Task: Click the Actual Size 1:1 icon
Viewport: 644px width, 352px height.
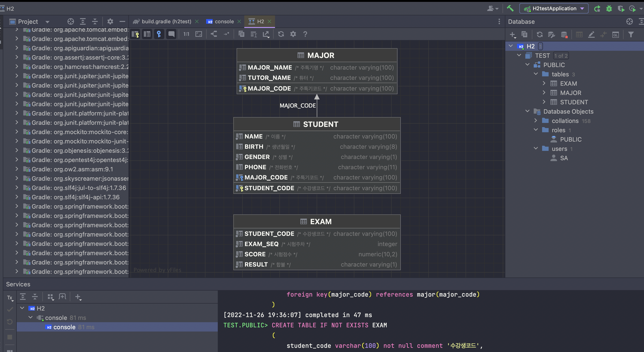Action: [186, 34]
